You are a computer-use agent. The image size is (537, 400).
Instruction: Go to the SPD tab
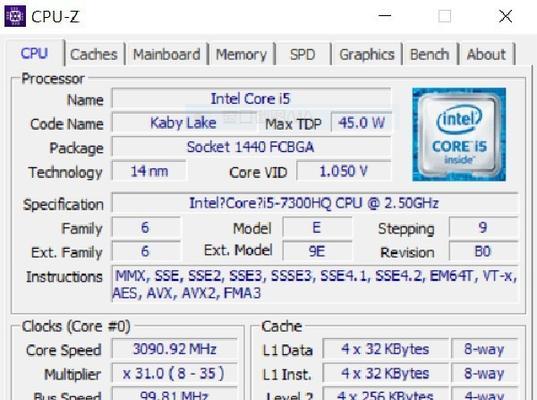(x=302, y=54)
